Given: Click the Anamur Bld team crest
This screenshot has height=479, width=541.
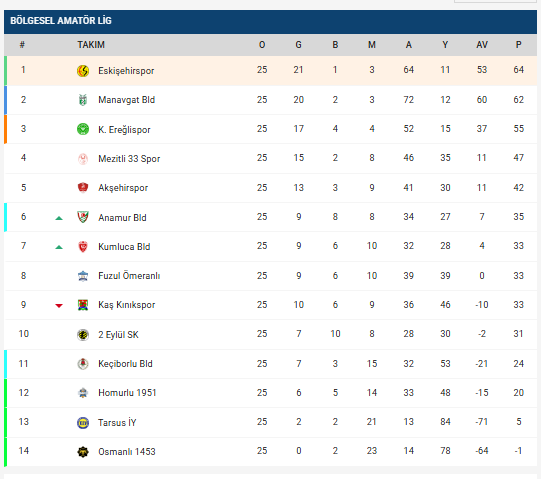Looking at the screenshot, I should tap(83, 217).
